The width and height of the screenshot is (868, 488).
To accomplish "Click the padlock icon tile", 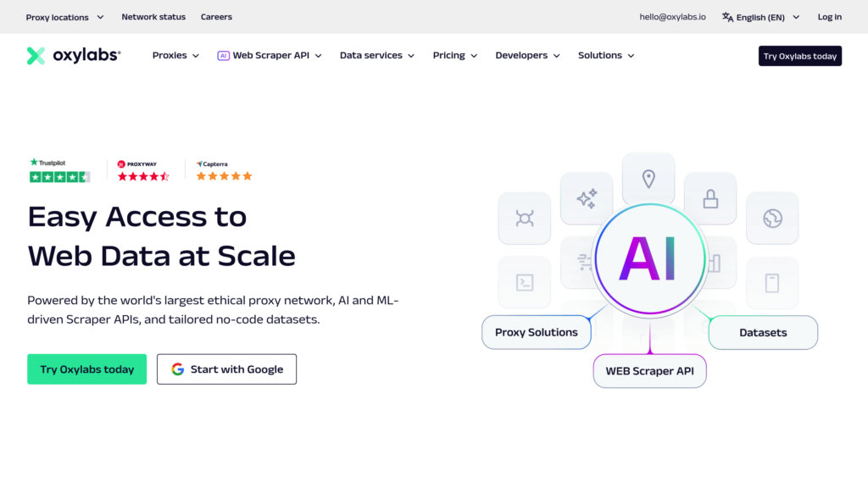I will pos(710,199).
